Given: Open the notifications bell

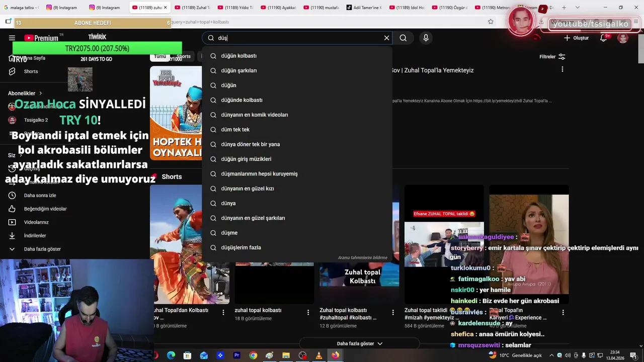Looking at the screenshot, I should tap(603, 38).
